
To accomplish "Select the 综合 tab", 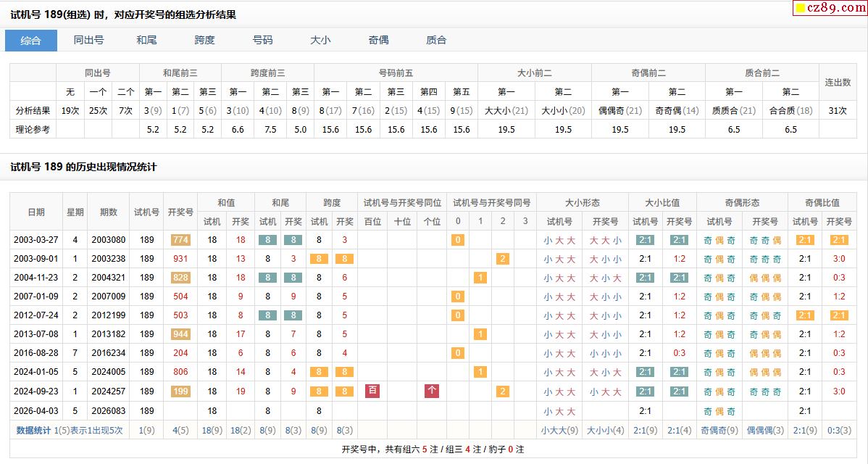I will [31, 41].
